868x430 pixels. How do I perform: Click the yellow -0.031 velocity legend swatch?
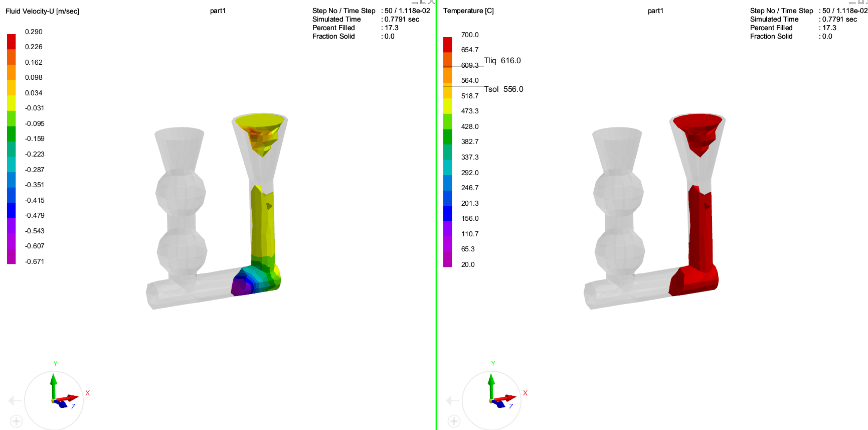pyautogui.click(x=11, y=103)
